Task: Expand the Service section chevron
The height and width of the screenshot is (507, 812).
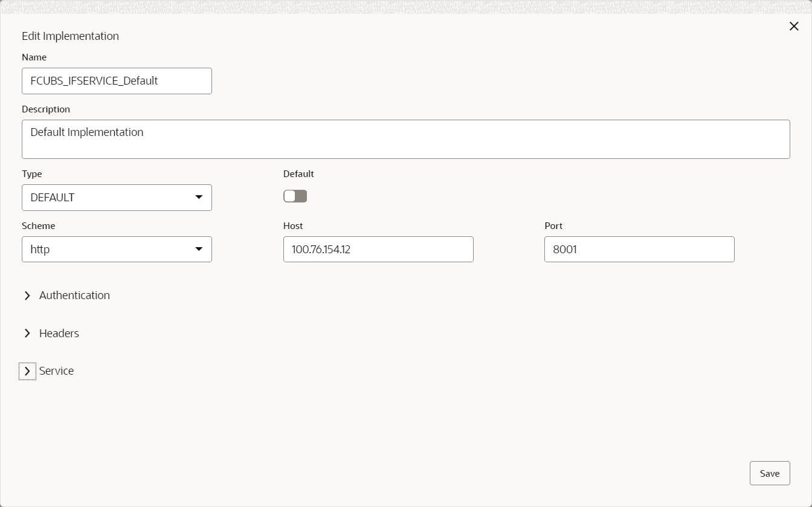Action: click(27, 371)
